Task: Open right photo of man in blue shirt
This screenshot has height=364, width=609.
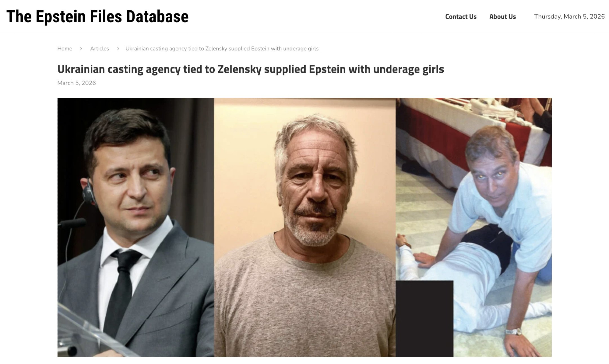Action: coord(474,227)
